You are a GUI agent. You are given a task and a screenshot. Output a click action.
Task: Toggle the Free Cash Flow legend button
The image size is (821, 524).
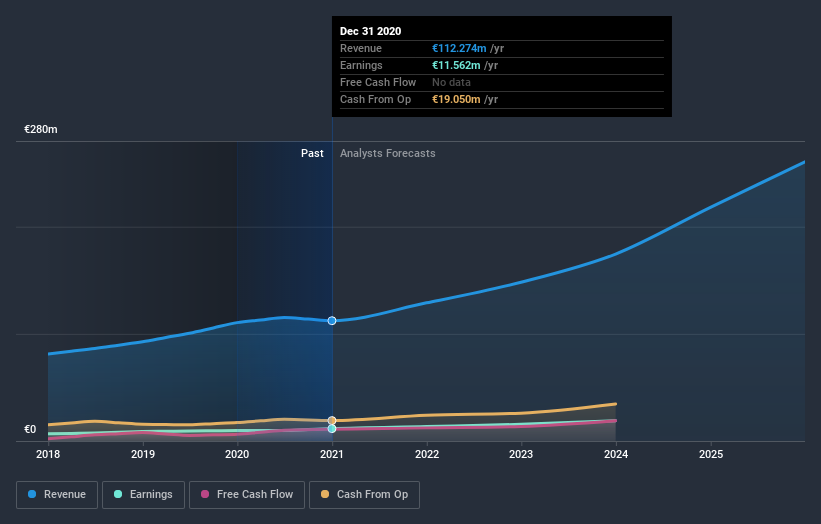[x=247, y=495]
